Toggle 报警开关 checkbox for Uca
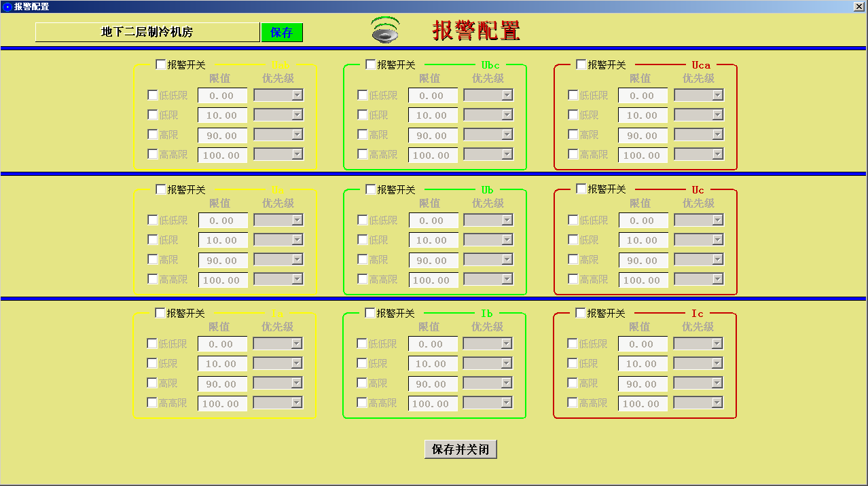868x486 pixels. point(581,64)
